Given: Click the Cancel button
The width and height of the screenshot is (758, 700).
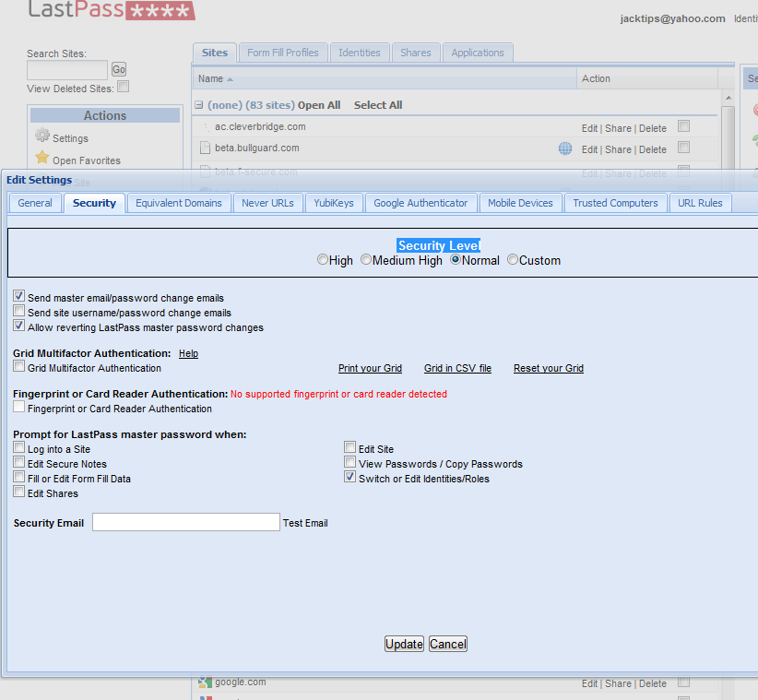Looking at the screenshot, I should click(447, 644).
